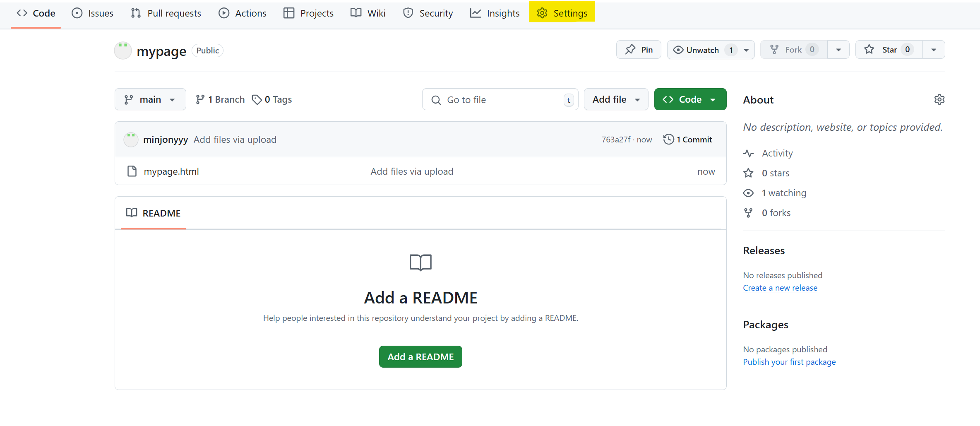Click the Settings gear icon in nav
The height and width of the screenshot is (426, 980).
pyautogui.click(x=542, y=13)
